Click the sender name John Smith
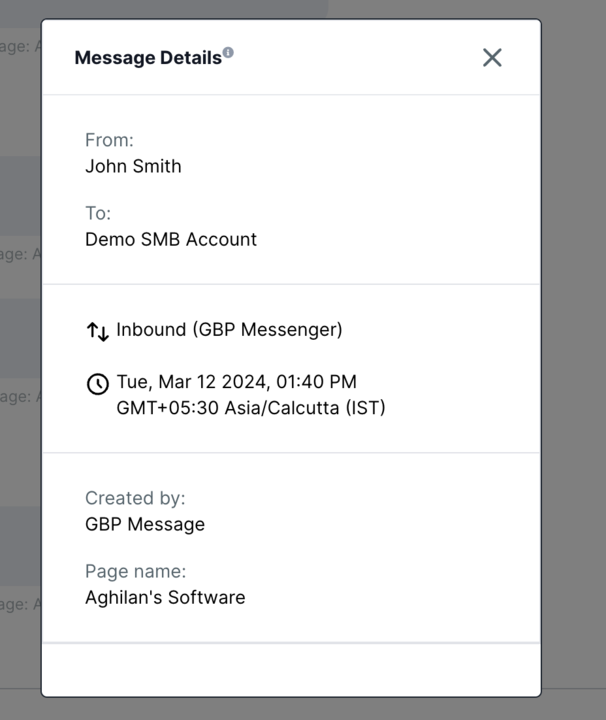This screenshot has width=606, height=720. click(x=133, y=166)
